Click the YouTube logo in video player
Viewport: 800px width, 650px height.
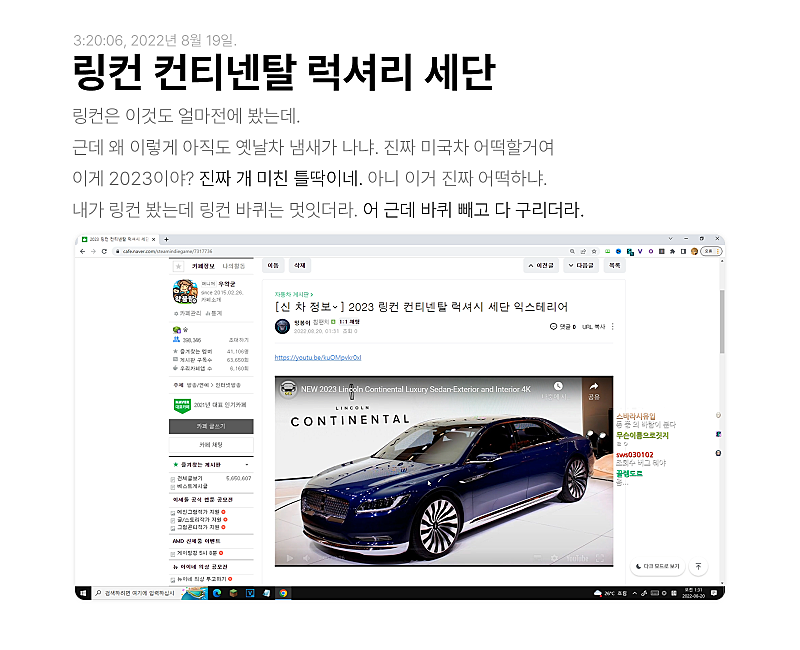click(x=578, y=558)
